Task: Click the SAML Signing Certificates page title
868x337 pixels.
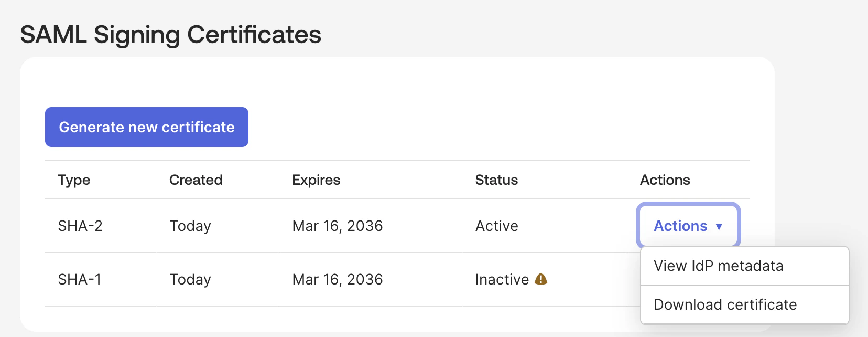Action: [171, 35]
